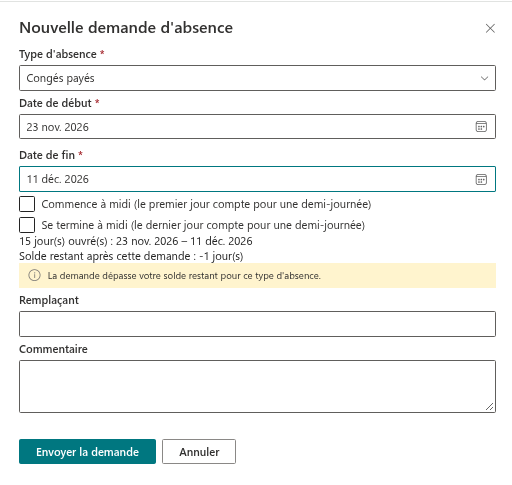Open the end date calendar picker icon
Screen dimensions: 512x485
[x=481, y=179]
